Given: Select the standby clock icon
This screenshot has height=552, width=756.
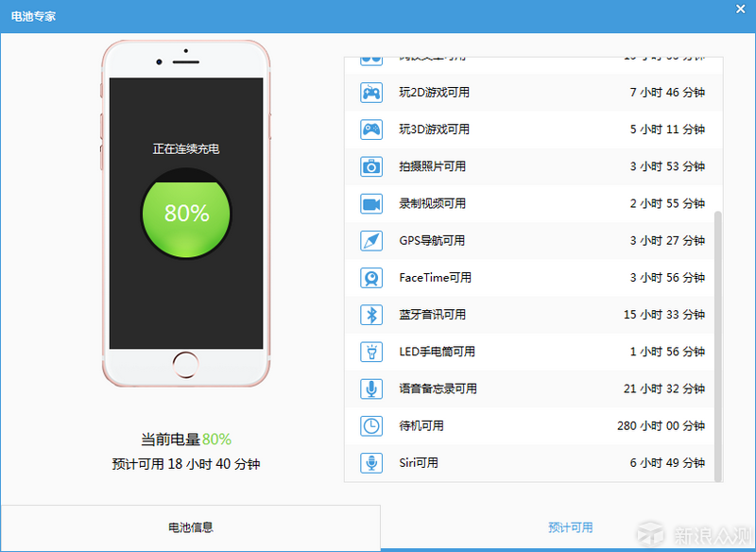Looking at the screenshot, I should click(371, 425).
